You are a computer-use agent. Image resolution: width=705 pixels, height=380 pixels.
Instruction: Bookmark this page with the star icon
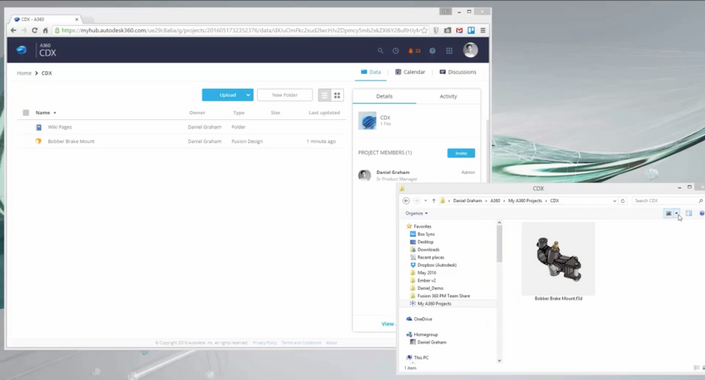[424, 30]
